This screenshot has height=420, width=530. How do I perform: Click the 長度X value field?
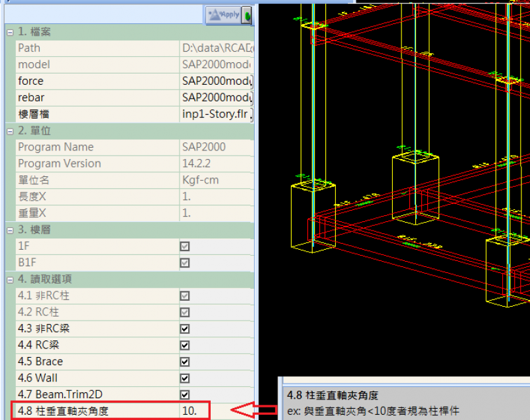pos(217,197)
